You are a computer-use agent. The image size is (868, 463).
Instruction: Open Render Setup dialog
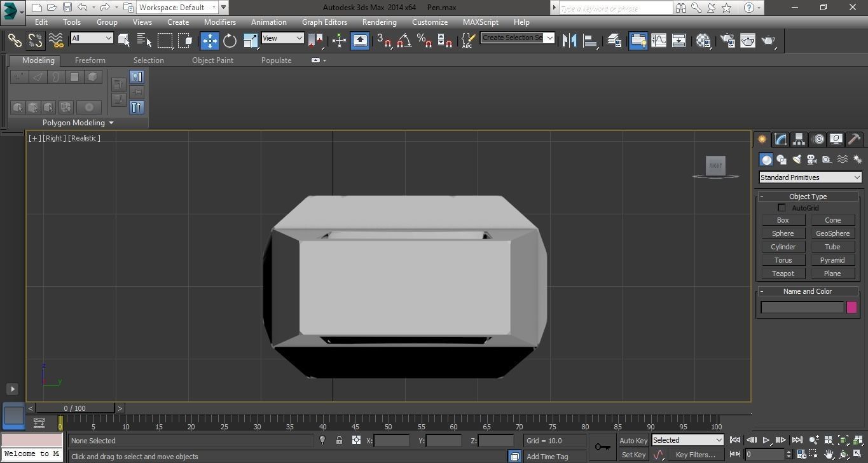pyautogui.click(x=727, y=41)
